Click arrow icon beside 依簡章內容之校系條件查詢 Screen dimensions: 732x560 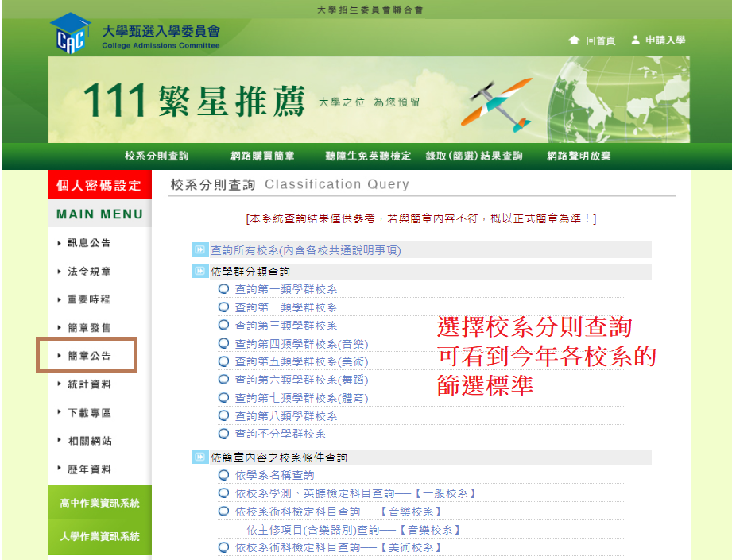[x=199, y=457]
